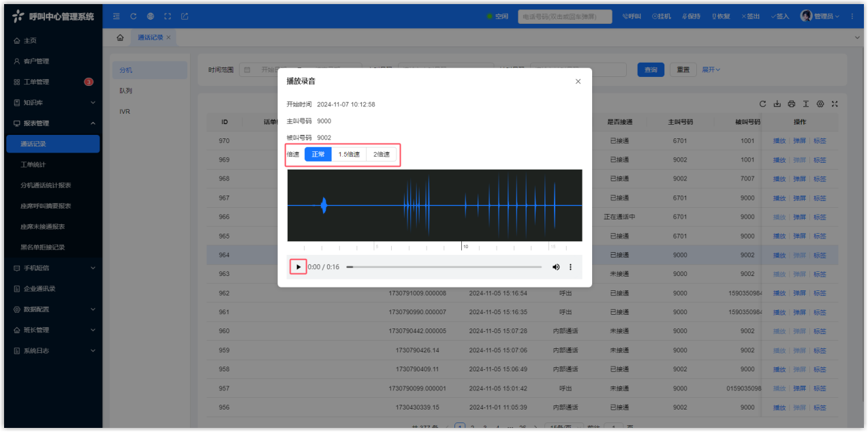868x432 pixels.
Task: Select 1.5倍速 playback speed
Action: pos(349,155)
